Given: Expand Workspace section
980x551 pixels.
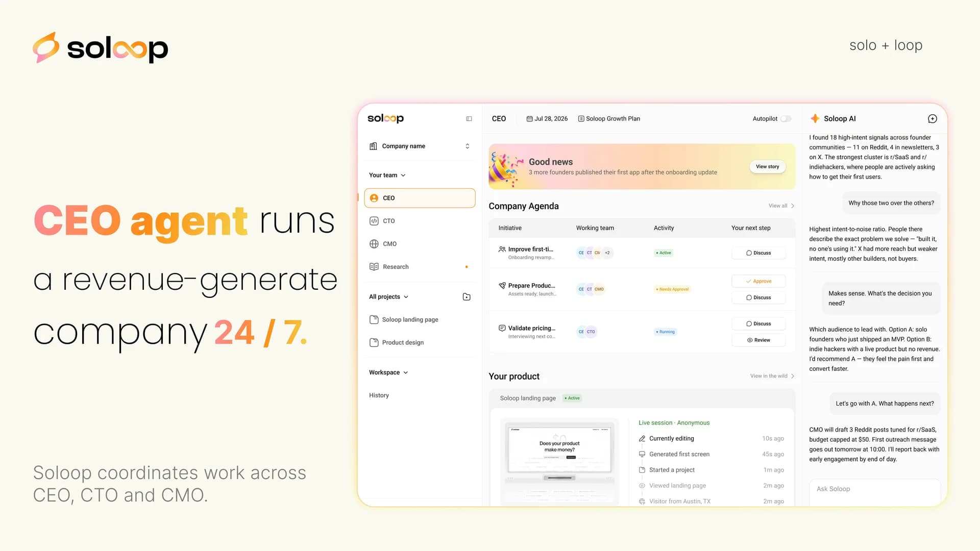Looking at the screenshot, I should pos(388,372).
